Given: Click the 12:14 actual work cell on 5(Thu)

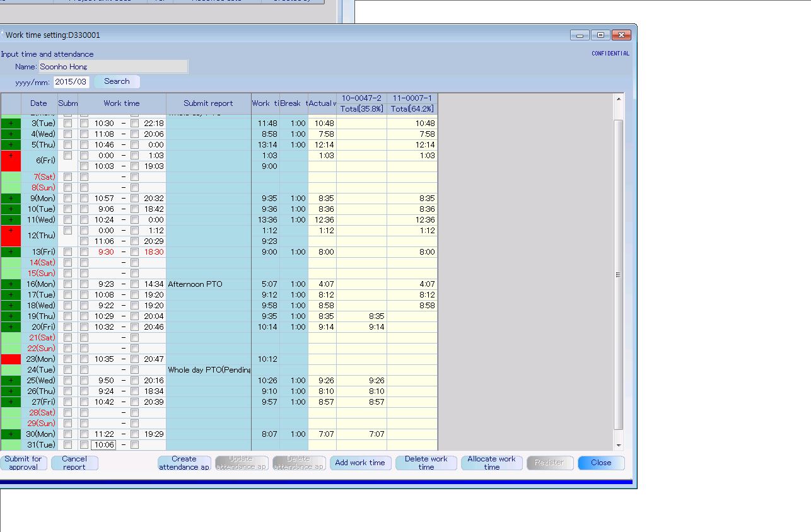Looking at the screenshot, I should click(x=322, y=144).
